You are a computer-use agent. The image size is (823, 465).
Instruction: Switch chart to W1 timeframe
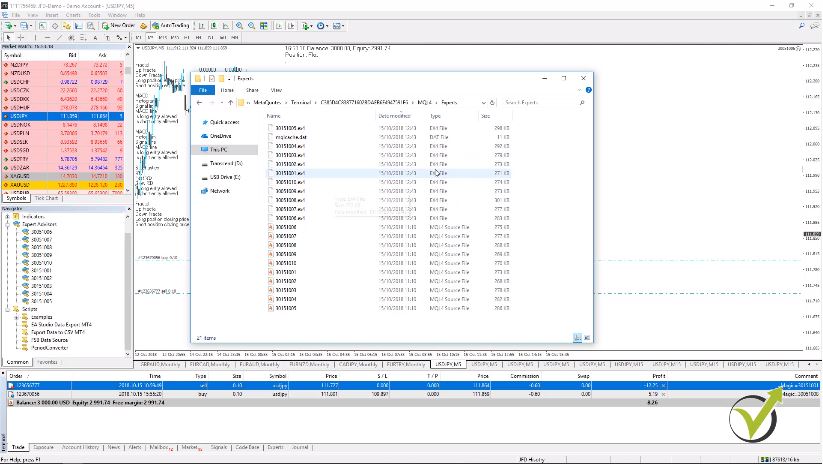click(x=223, y=38)
